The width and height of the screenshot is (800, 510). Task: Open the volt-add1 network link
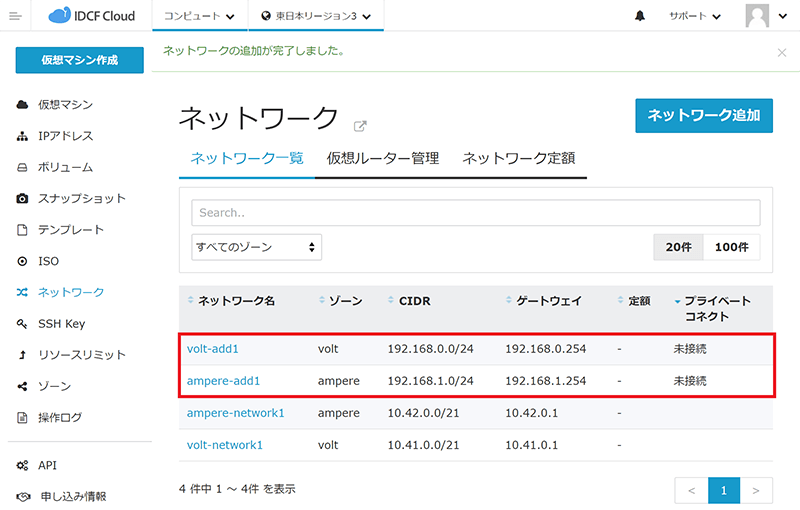[213, 349]
